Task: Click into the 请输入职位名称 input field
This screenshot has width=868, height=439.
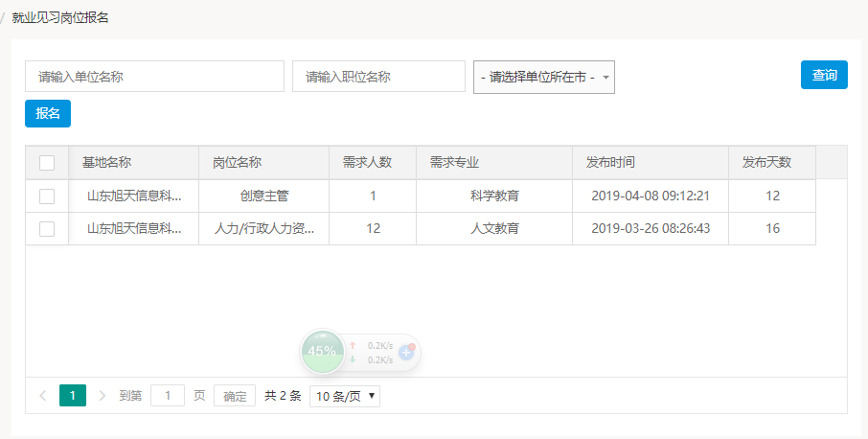Action: pos(378,77)
